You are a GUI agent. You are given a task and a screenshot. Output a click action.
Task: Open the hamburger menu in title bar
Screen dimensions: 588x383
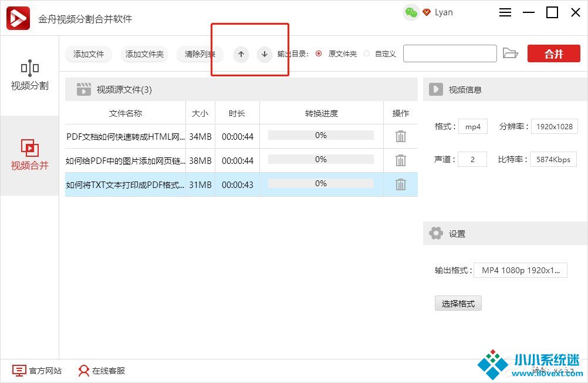(x=505, y=12)
